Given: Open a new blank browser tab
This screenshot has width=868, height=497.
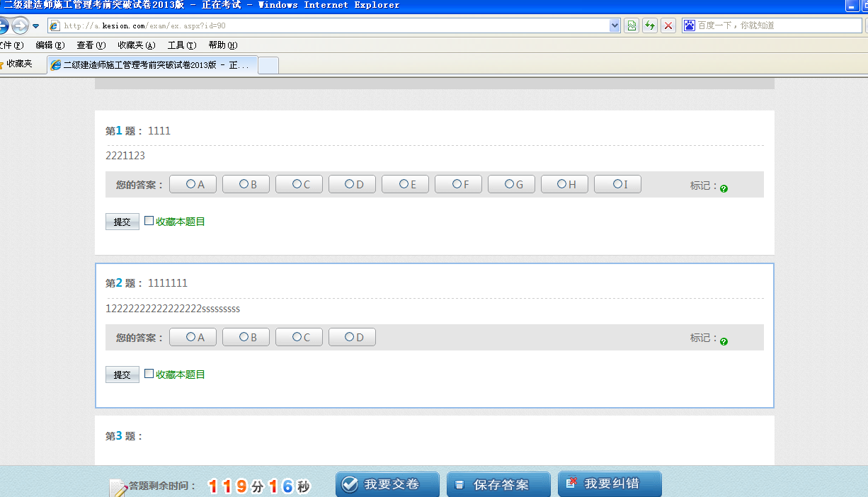Looking at the screenshot, I should coord(268,65).
